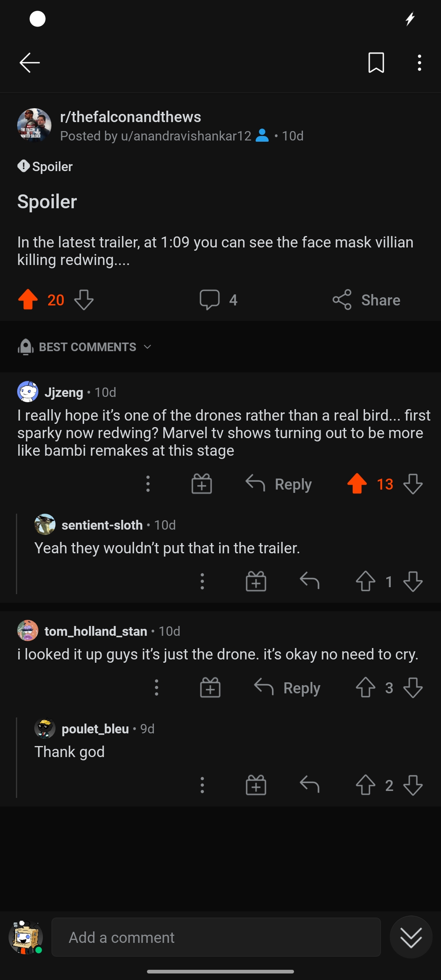Downvote poulet_bleu's Thank god comment

(413, 785)
